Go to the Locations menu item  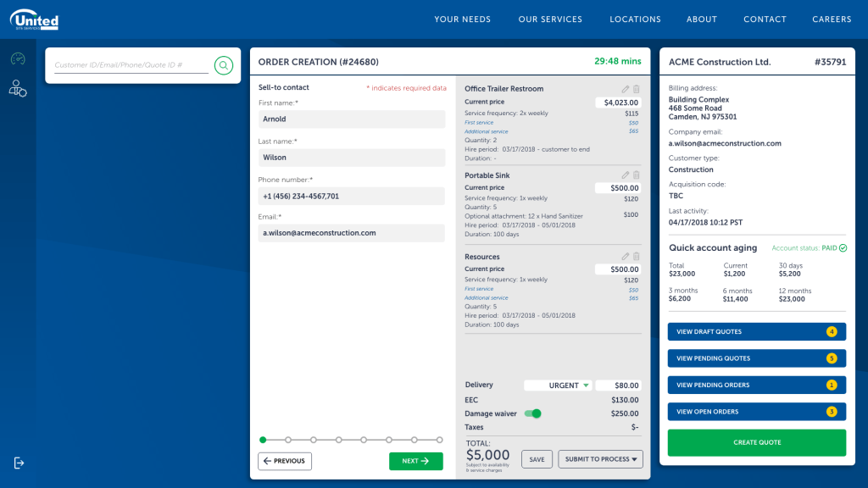click(x=635, y=19)
